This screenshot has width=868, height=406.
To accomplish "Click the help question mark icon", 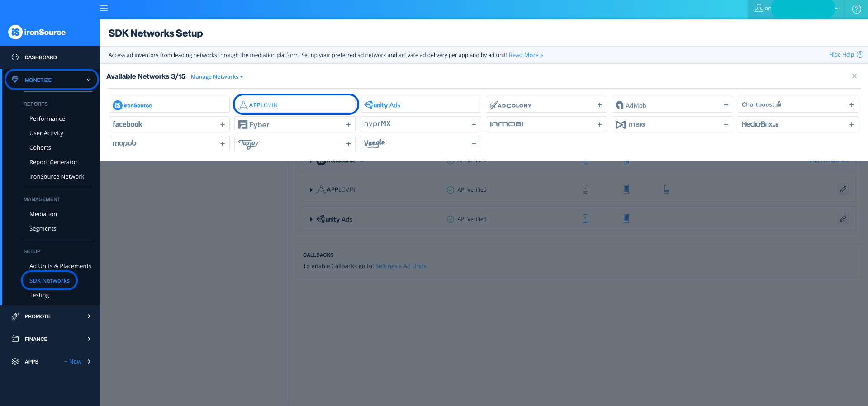I will click(856, 9).
